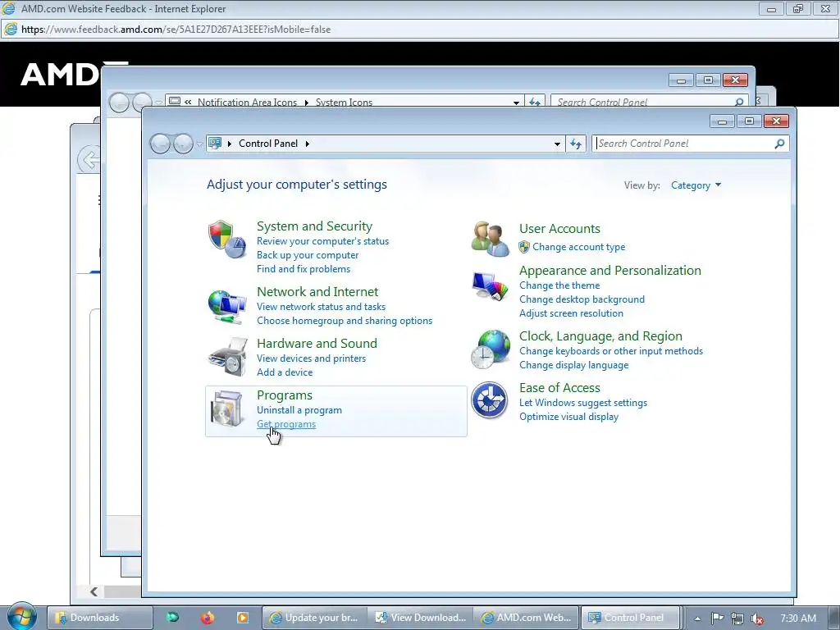Click Let Windows suggest settings link
This screenshot has width=840, height=630.
click(x=583, y=403)
